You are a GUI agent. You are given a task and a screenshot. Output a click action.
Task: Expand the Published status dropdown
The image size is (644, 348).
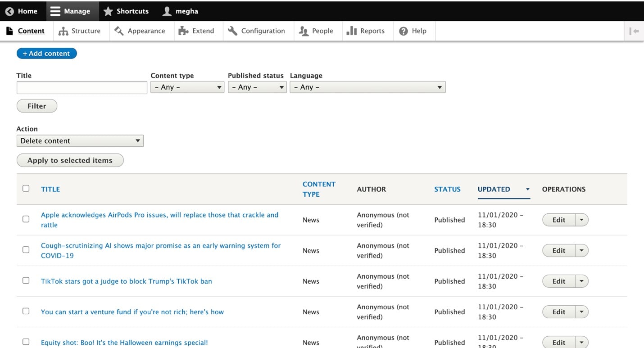(x=257, y=87)
